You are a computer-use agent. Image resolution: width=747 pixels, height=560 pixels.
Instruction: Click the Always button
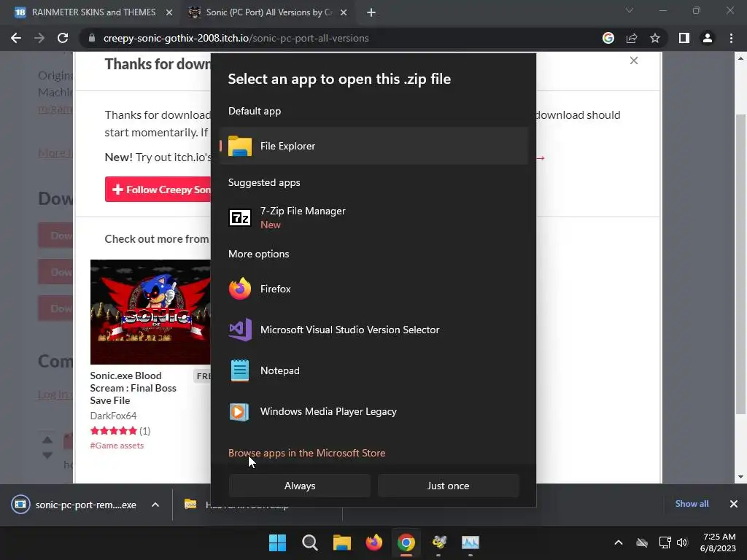(x=300, y=486)
